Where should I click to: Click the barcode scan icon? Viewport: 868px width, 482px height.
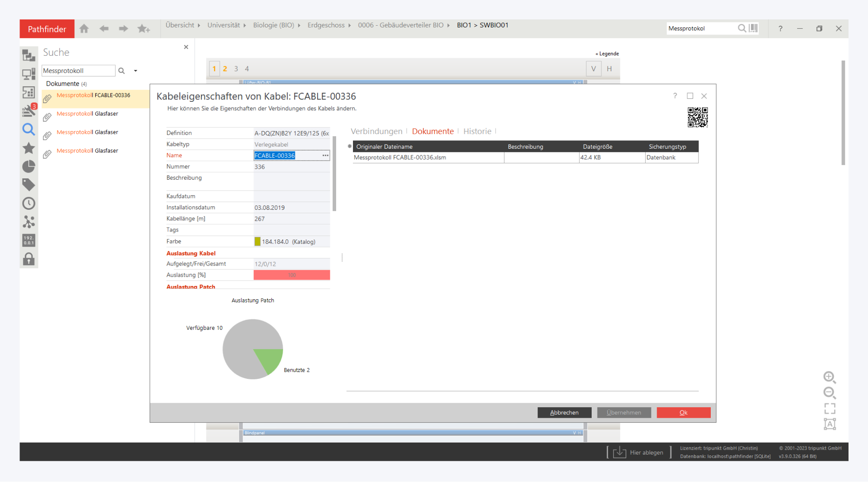pos(754,28)
